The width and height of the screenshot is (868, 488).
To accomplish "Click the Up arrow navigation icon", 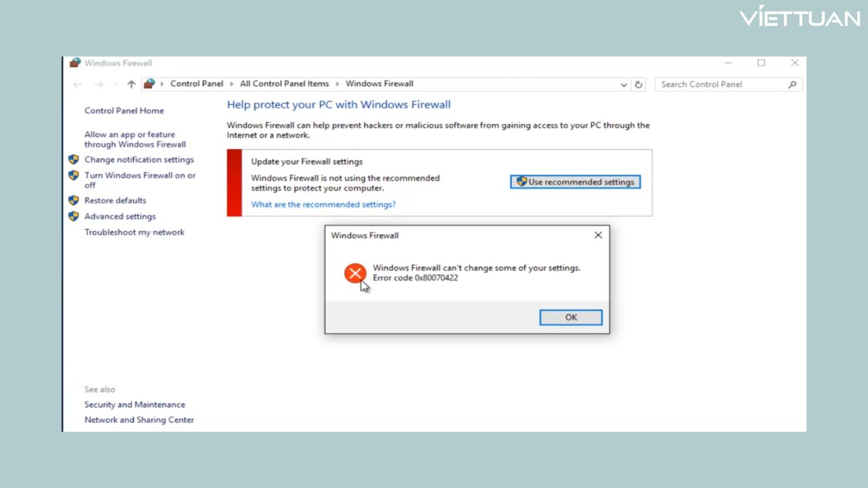I will [132, 85].
